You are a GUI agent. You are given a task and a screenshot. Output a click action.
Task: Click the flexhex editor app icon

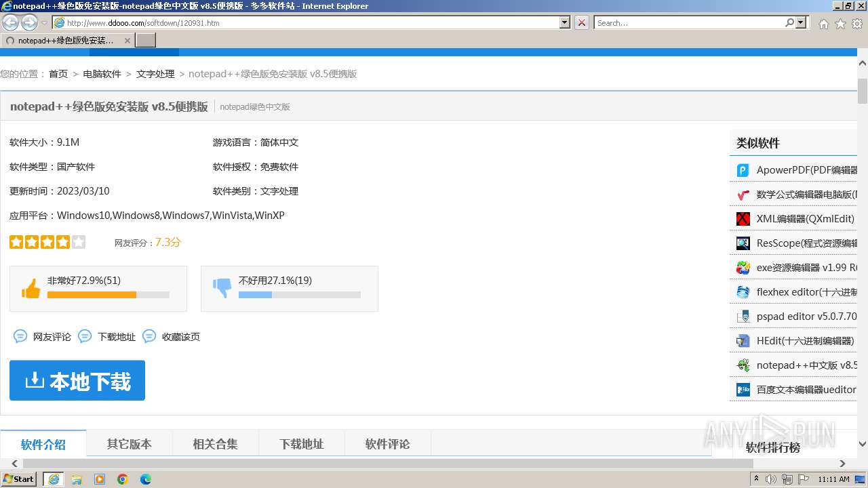pyautogui.click(x=743, y=292)
